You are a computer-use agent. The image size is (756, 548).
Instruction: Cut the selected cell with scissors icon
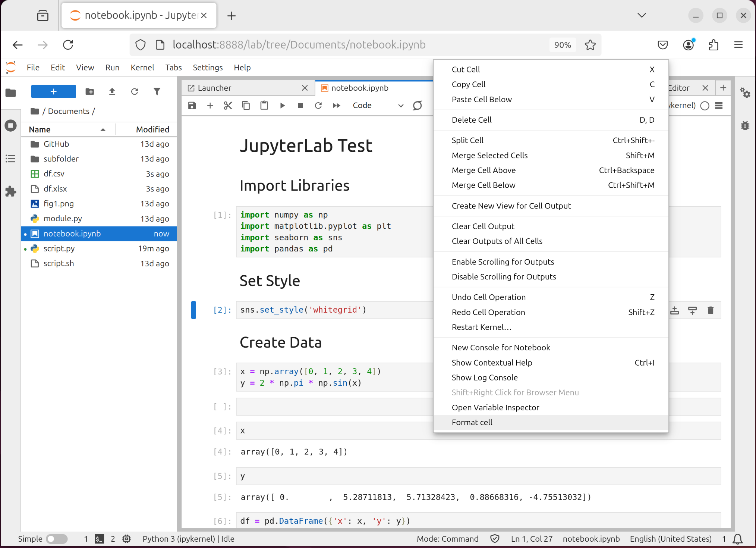pos(228,106)
